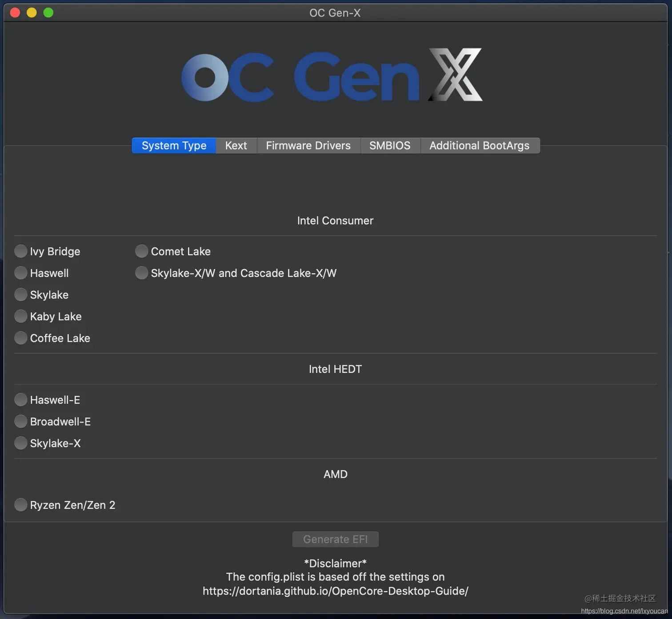
Task: Click the OC Gen-X window title
Action: [335, 13]
